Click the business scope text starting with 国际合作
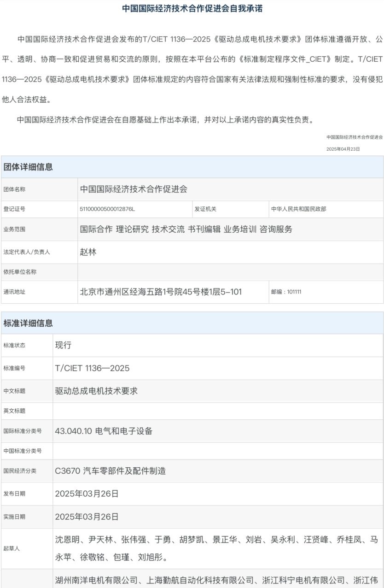The width and height of the screenshot is (384, 588). 186,229
